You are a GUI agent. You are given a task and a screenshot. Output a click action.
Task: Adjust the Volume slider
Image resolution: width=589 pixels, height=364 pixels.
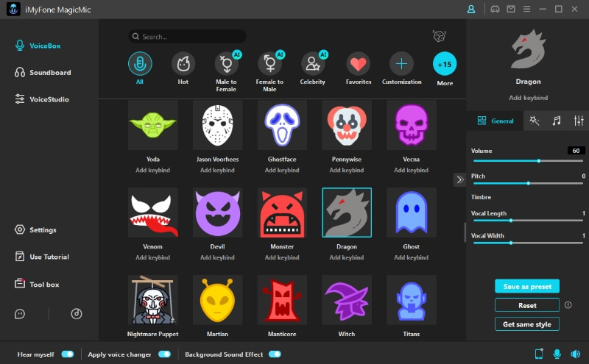click(x=528, y=160)
